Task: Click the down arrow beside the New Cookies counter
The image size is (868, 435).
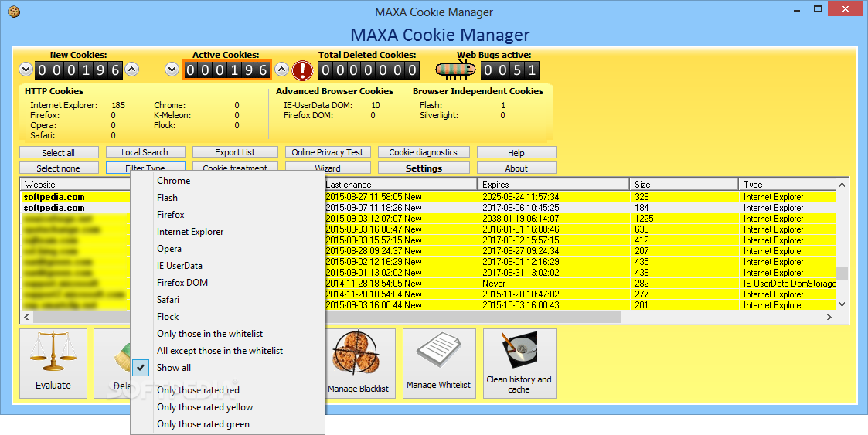Action: point(26,70)
